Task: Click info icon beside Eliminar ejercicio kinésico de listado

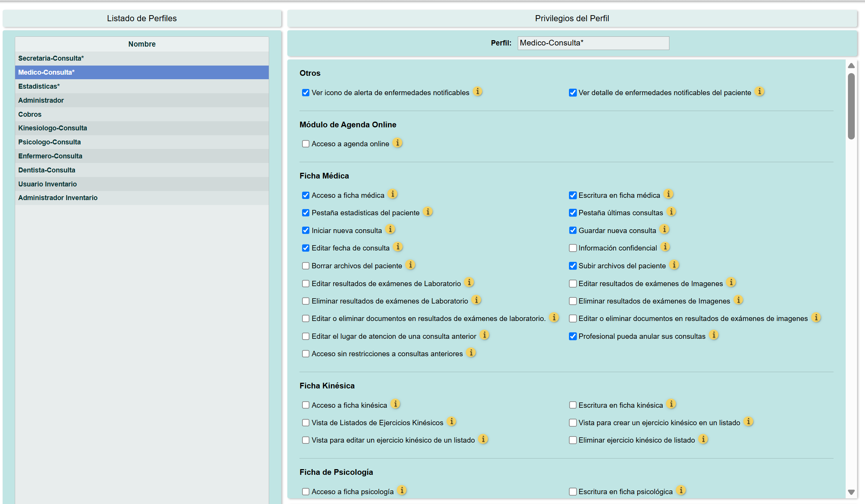Action: 703,439
